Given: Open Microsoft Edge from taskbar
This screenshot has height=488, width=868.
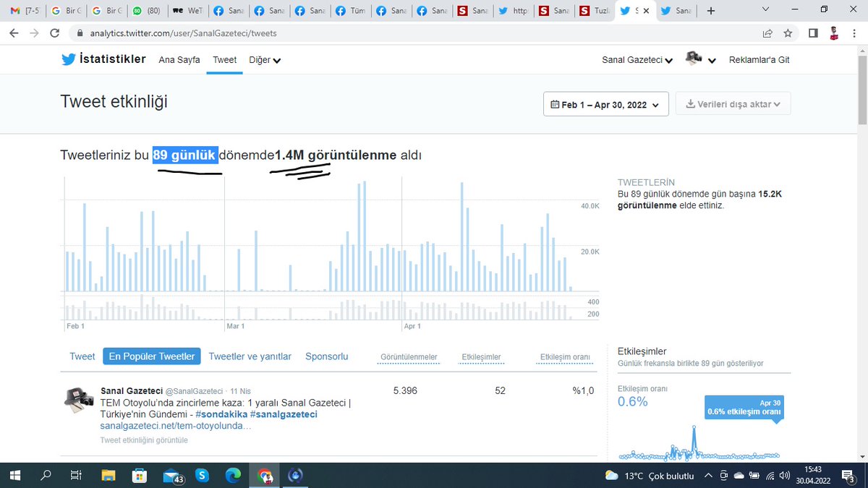Looking at the screenshot, I should pyautogui.click(x=233, y=475).
